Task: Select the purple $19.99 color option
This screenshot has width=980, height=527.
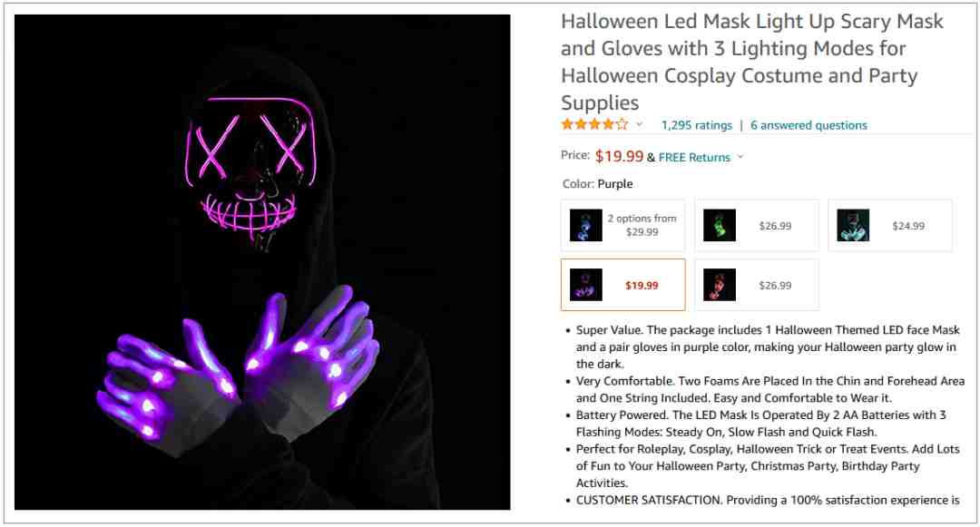Action: (x=623, y=285)
